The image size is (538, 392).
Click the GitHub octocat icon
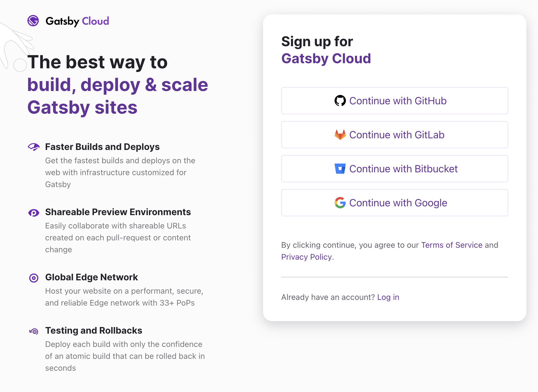pyautogui.click(x=340, y=101)
